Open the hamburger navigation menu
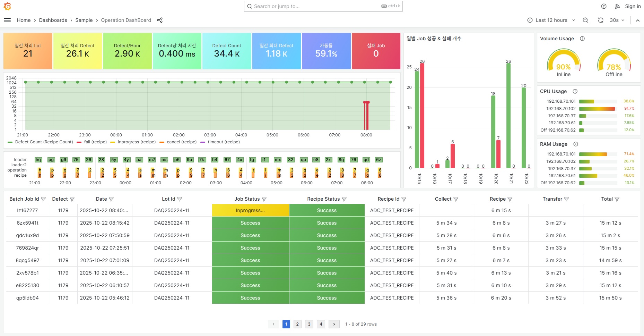The height and width of the screenshot is (336, 644). coord(7,20)
